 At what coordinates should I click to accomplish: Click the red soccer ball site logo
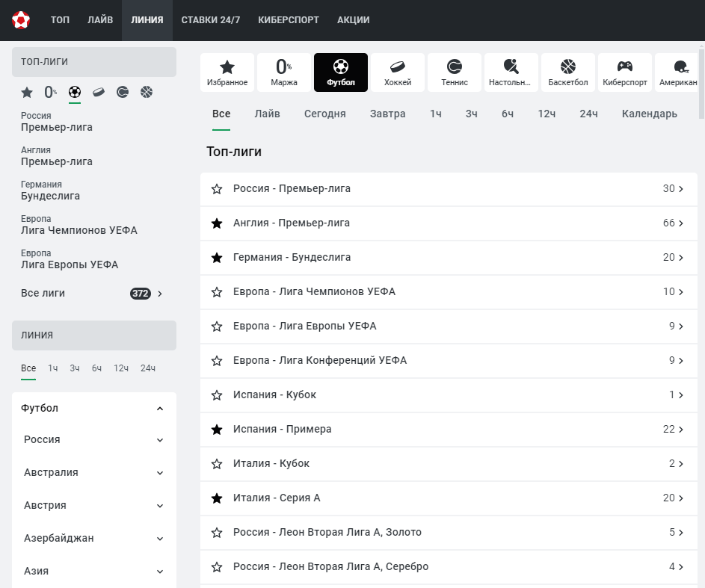coord(21,20)
